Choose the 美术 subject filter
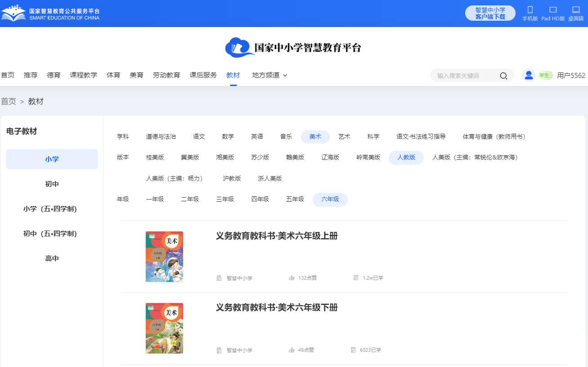Screen dimensions: 588x367 pos(315,136)
